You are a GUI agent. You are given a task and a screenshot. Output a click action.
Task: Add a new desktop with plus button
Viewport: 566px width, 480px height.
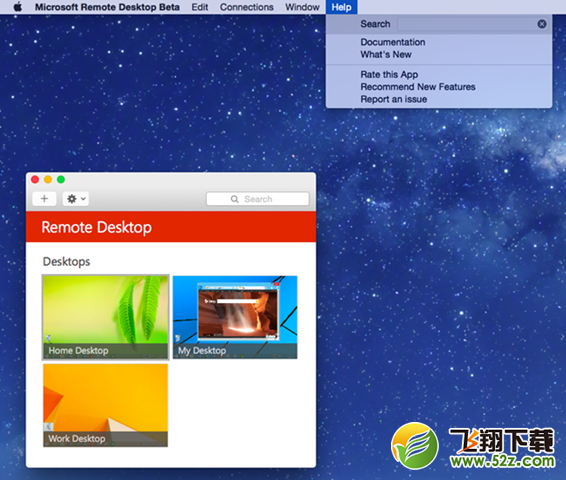44,198
